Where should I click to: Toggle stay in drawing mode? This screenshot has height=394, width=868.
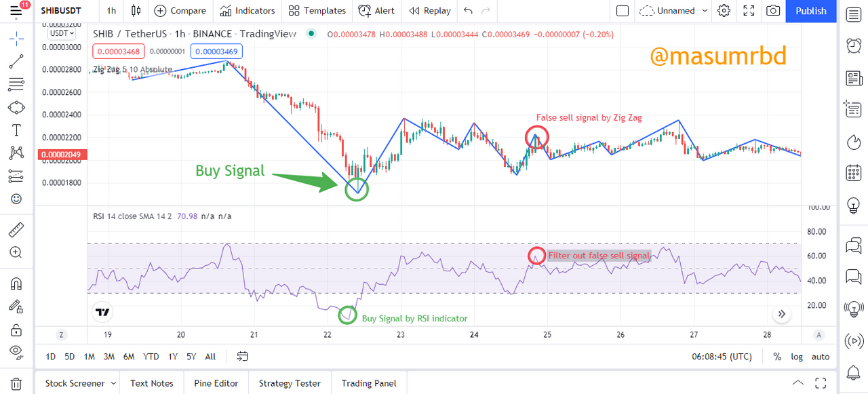[x=16, y=307]
